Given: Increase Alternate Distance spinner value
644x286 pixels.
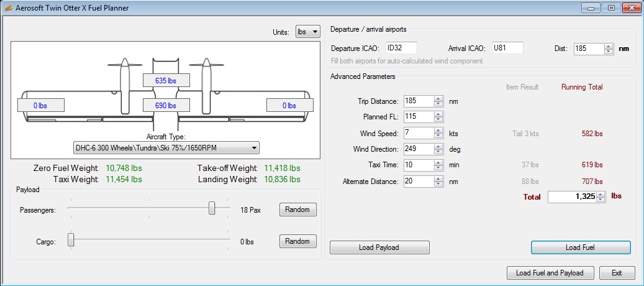Looking at the screenshot, I should (x=438, y=179).
